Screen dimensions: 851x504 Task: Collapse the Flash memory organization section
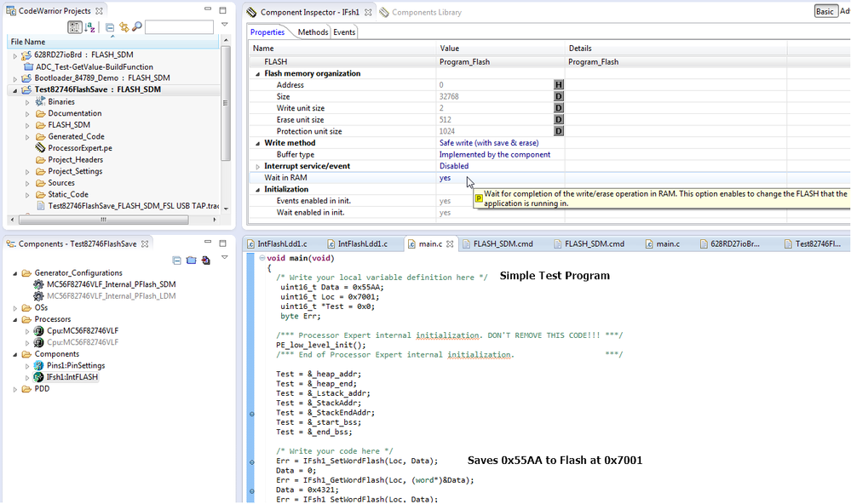coord(259,73)
